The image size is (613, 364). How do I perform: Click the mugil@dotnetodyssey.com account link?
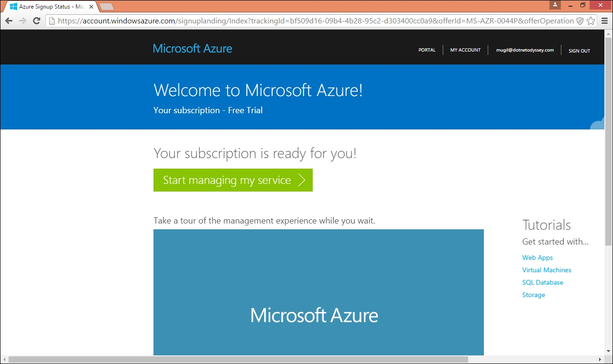525,50
